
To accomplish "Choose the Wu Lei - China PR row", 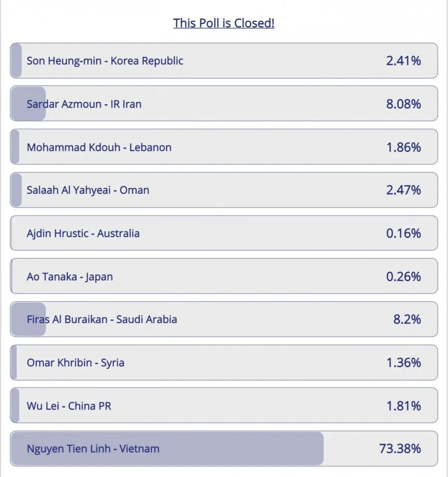I will click(x=224, y=406).
